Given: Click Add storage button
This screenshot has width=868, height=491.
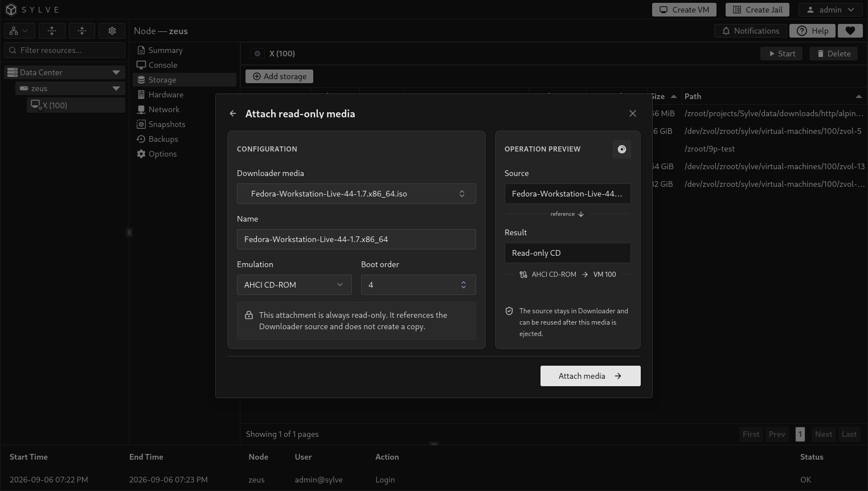Looking at the screenshot, I should coord(279,76).
